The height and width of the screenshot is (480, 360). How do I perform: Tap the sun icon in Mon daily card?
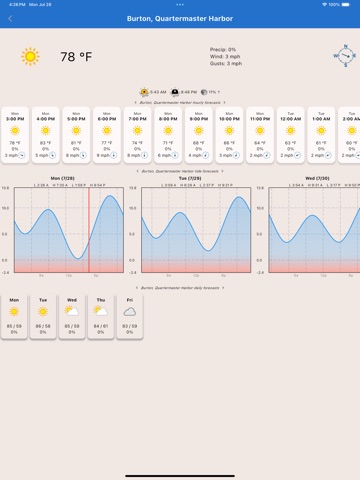[14, 312]
